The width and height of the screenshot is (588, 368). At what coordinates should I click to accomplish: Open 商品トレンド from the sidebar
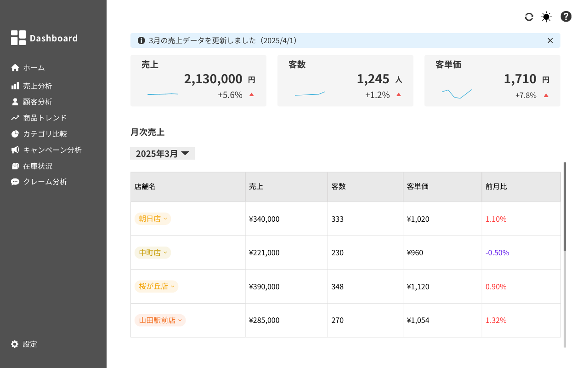[x=45, y=118]
